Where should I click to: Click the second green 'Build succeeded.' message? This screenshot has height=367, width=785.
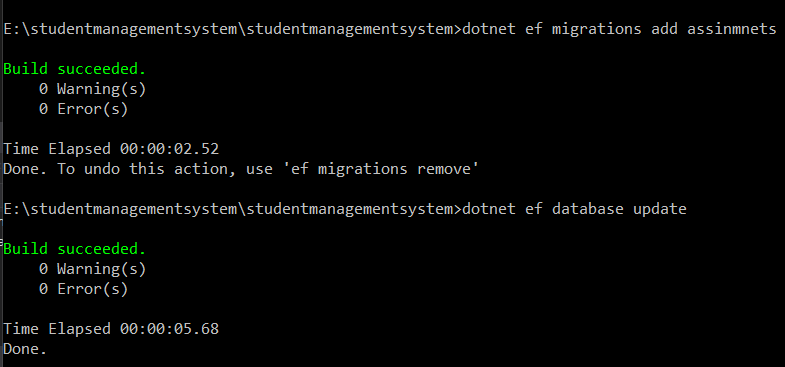[75, 248]
